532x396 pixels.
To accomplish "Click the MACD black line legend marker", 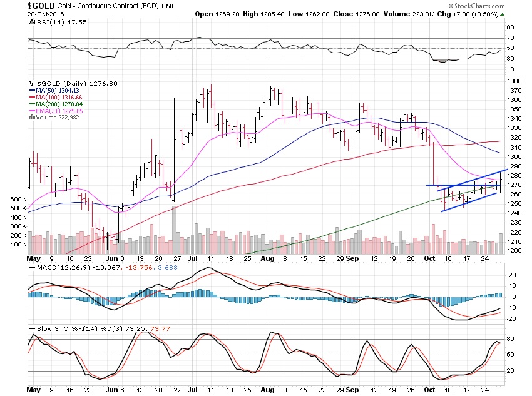I will click(32, 268).
